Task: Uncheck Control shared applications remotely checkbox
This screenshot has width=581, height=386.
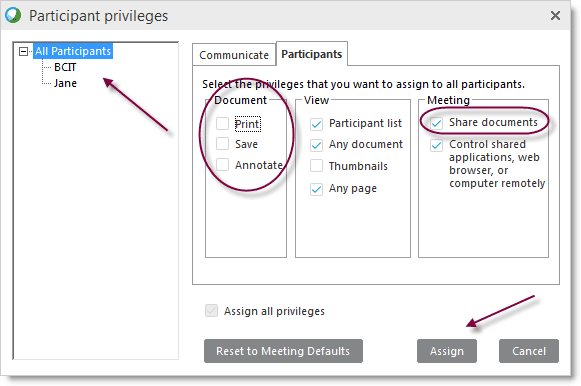Action: (x=436, y=145)
